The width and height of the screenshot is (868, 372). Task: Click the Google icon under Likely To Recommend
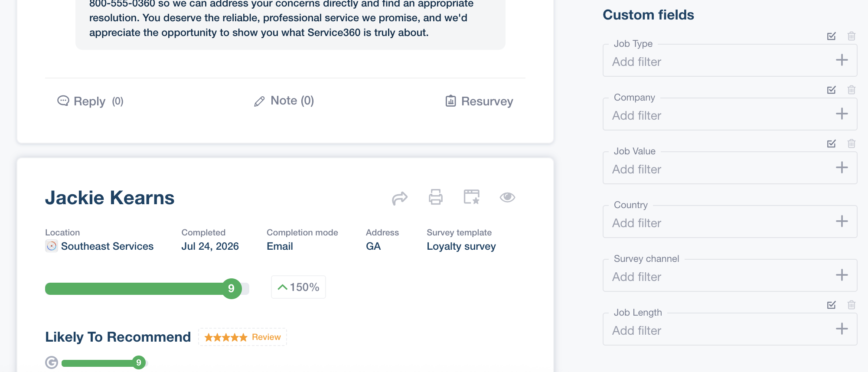click(x=52, y=362)
